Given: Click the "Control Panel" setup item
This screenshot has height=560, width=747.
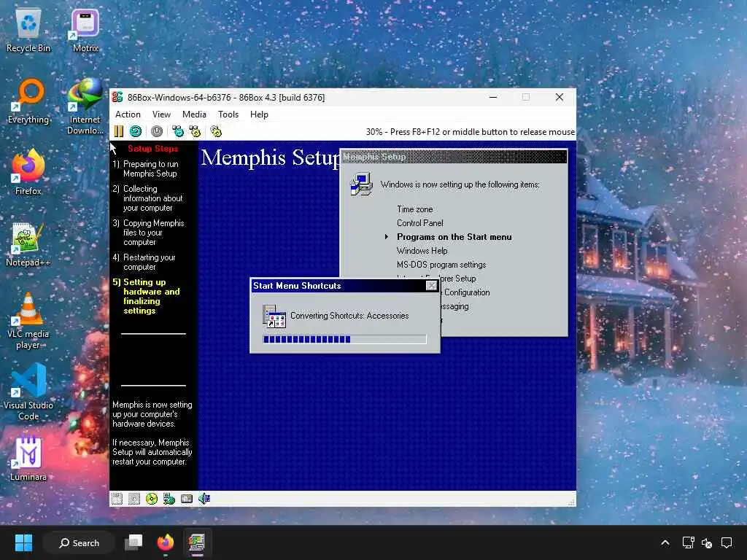Looking at the screenshot, I should coord(419,223).
